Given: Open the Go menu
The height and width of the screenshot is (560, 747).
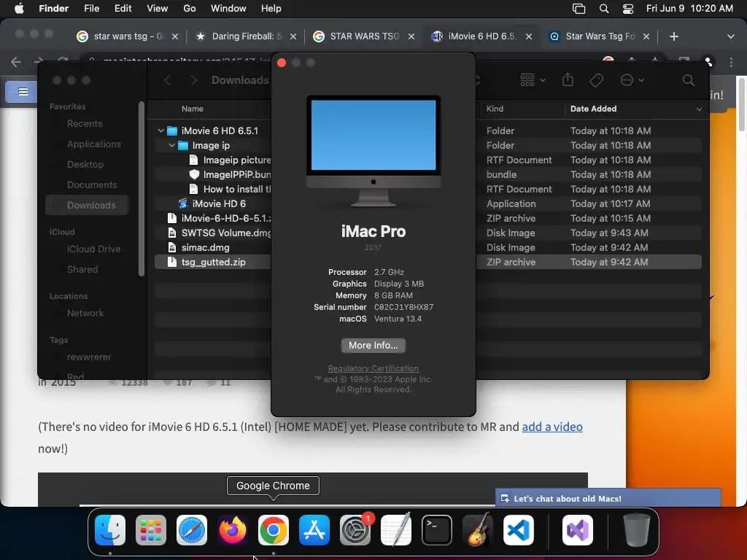Looking at the screenshot, I should [190, 9].
